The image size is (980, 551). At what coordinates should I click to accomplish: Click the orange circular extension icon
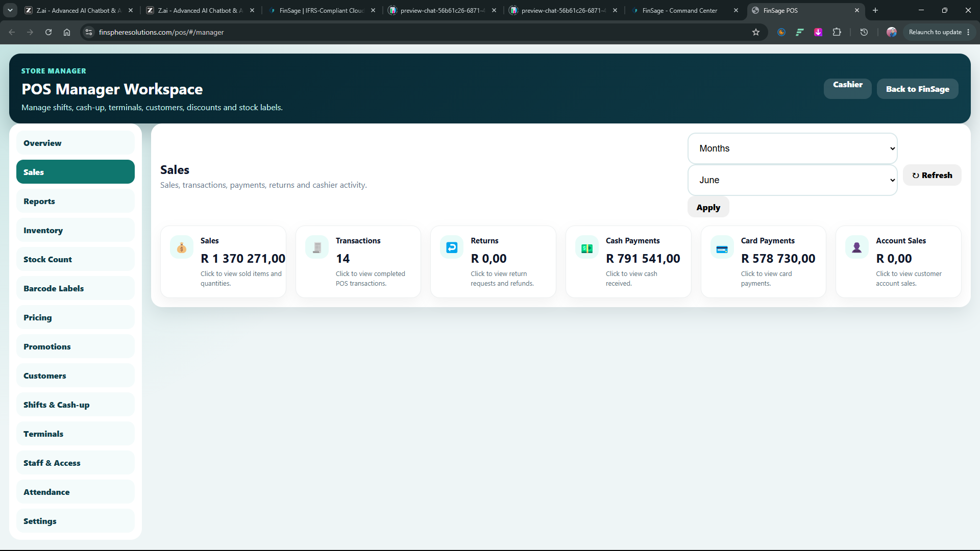(781, 32)
